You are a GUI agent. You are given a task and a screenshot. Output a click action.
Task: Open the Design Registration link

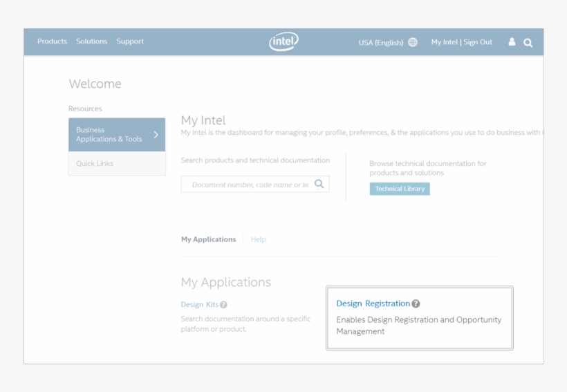click(373, 304)
